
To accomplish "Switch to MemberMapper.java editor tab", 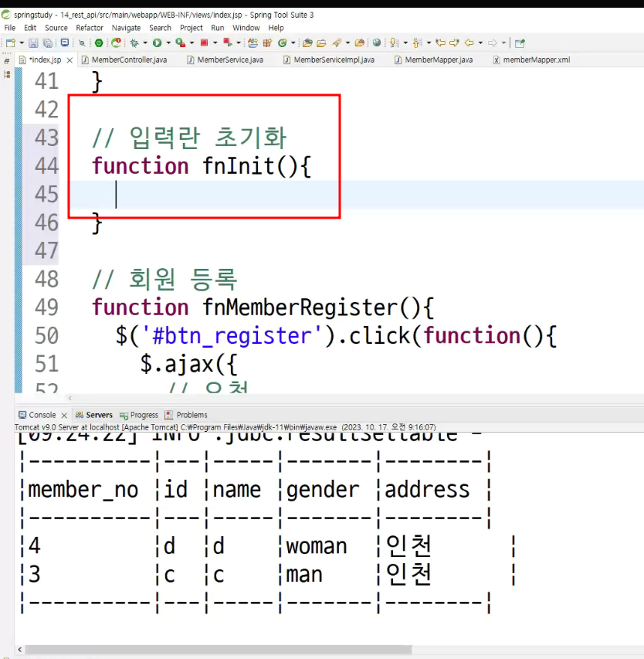I will coord(434,60).
